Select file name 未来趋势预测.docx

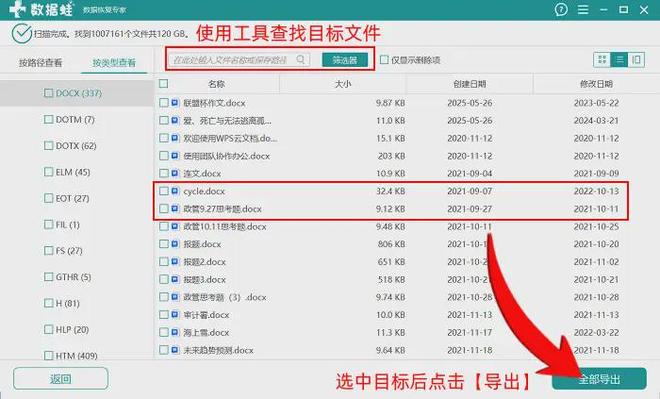coord(218,350)
